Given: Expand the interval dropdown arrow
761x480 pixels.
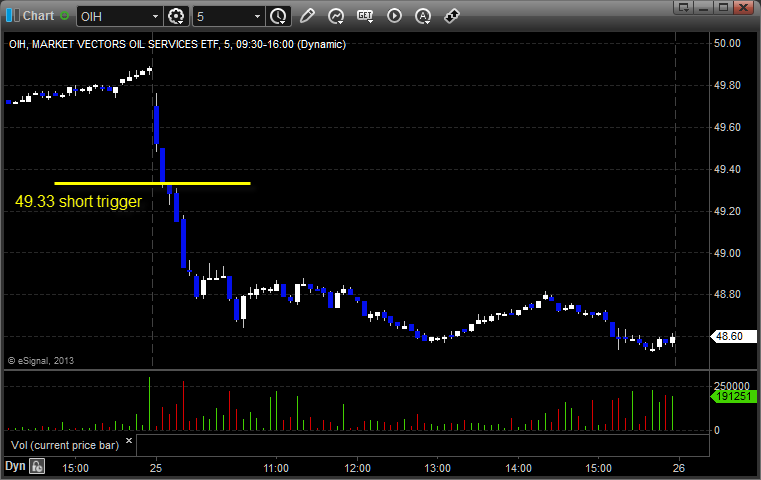Looking at the screenshot, I should coord(258,17).
